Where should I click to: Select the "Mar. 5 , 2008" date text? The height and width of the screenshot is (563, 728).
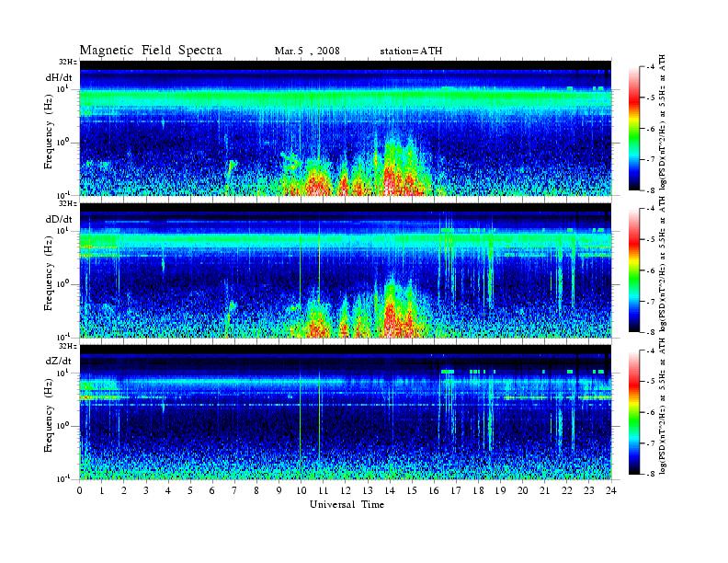click(x=307, y=51)
